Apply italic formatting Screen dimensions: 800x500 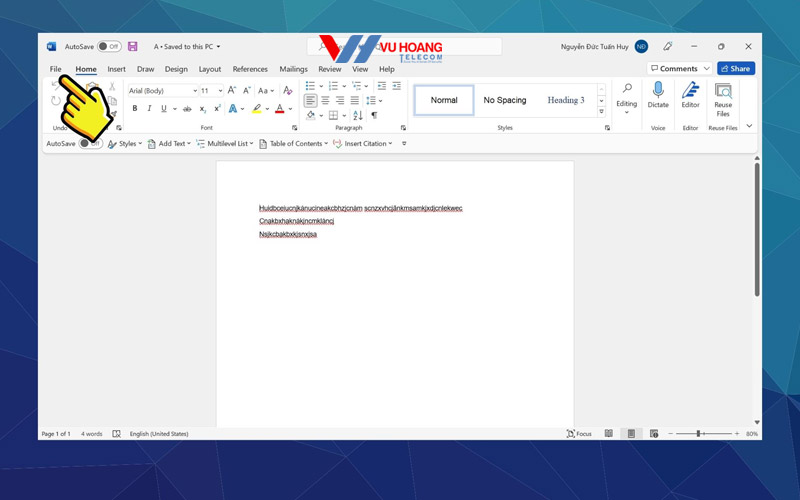coord(149,109)
